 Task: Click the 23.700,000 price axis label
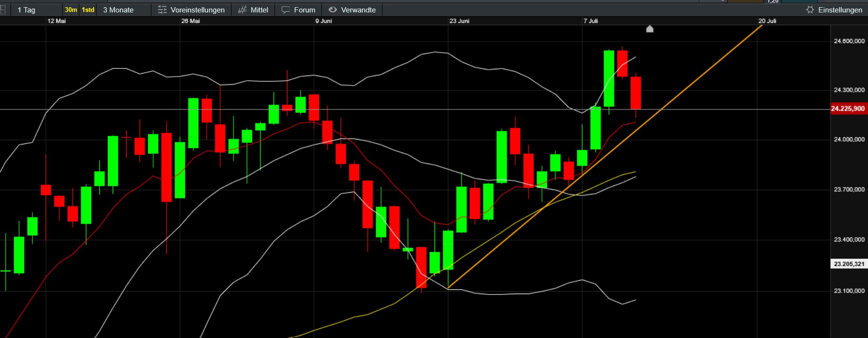pos(849,190)
